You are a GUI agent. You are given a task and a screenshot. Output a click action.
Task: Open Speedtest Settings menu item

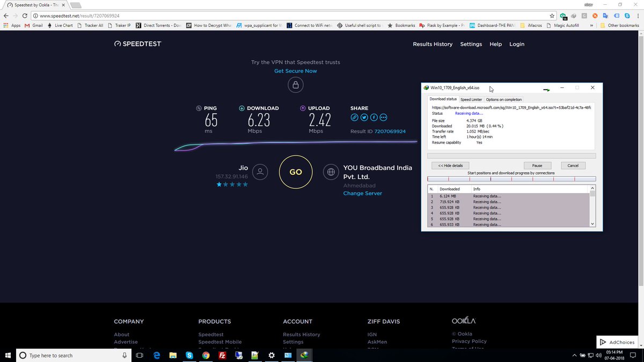pyautogui.click(x=471, y=44)
